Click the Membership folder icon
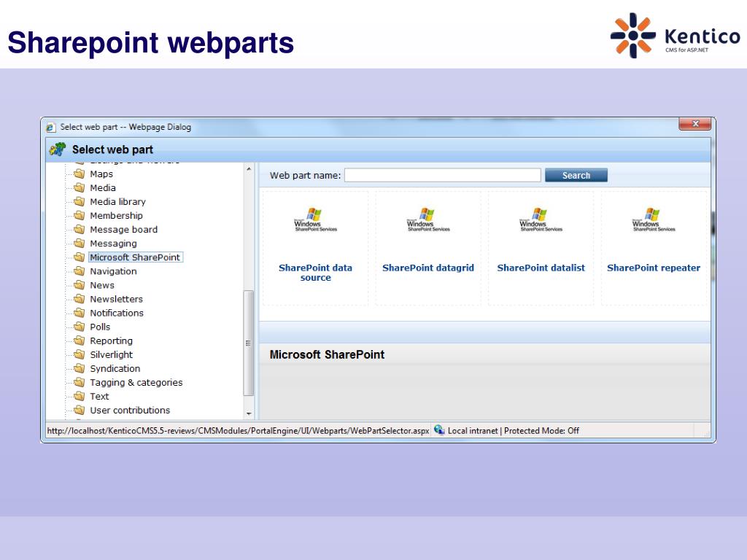The width and height of the screenshot is (747, 560). (79, 215)
